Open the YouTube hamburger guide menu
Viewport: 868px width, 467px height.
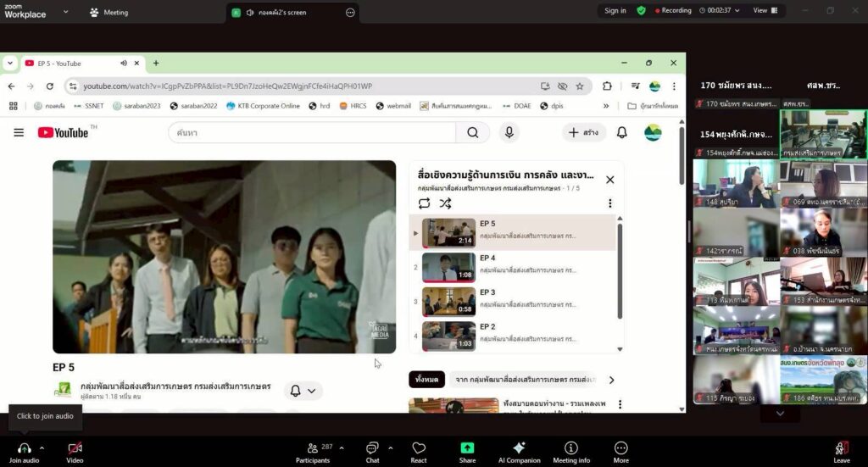point(19,132)
